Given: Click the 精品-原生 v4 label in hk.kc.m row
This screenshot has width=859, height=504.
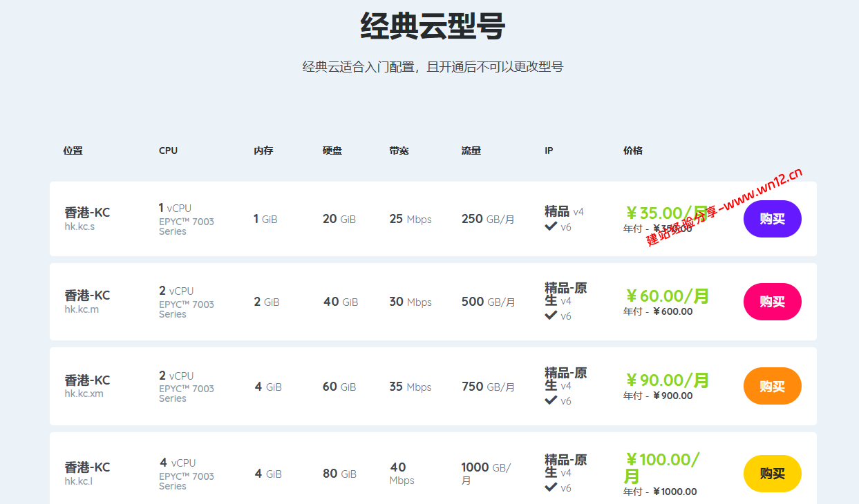Looking at the screenshot, I should [x=566, y=294].
